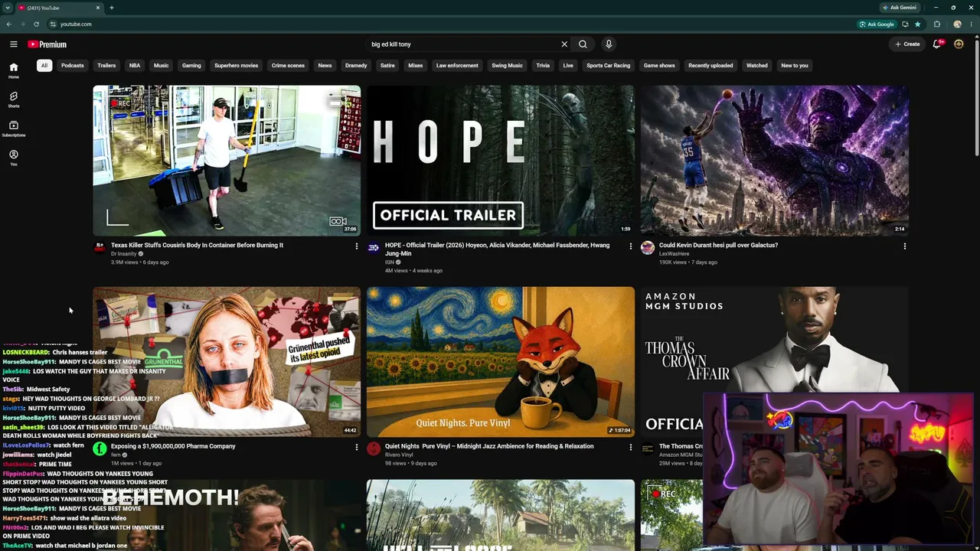
Task: Open Dr Insanity channel avatar
Action: [x=100, y=248]
